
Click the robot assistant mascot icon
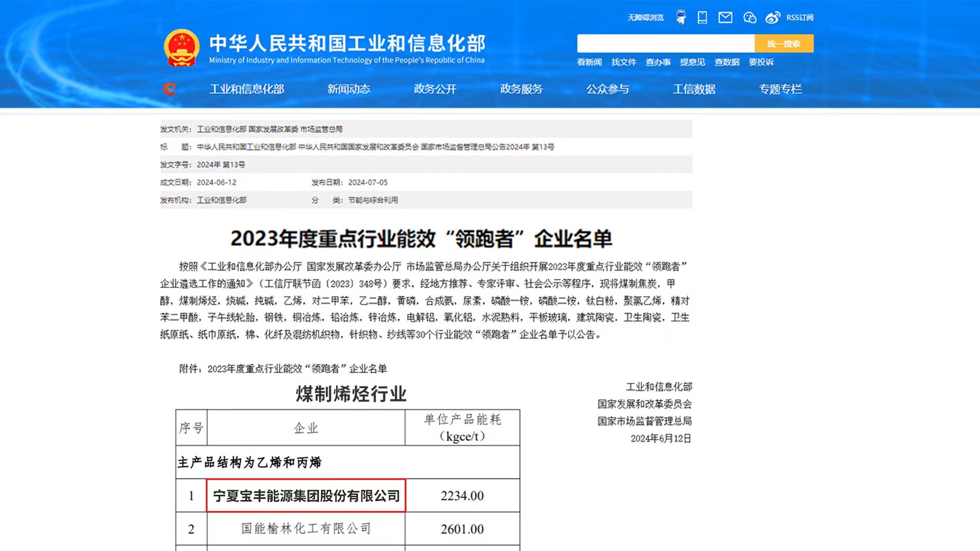pyautogui.click(x=681, y=18)
